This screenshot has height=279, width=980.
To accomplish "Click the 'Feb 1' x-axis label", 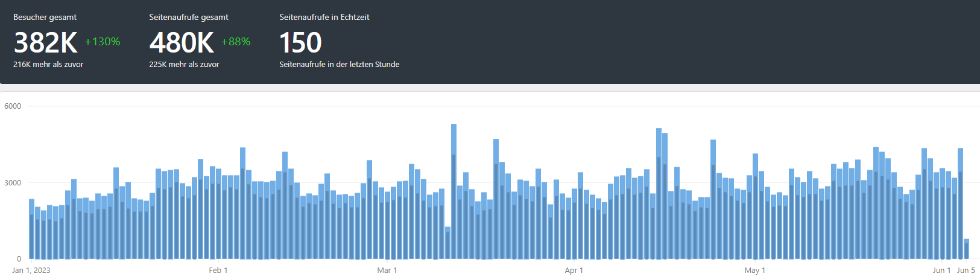I will coord(218,270).
